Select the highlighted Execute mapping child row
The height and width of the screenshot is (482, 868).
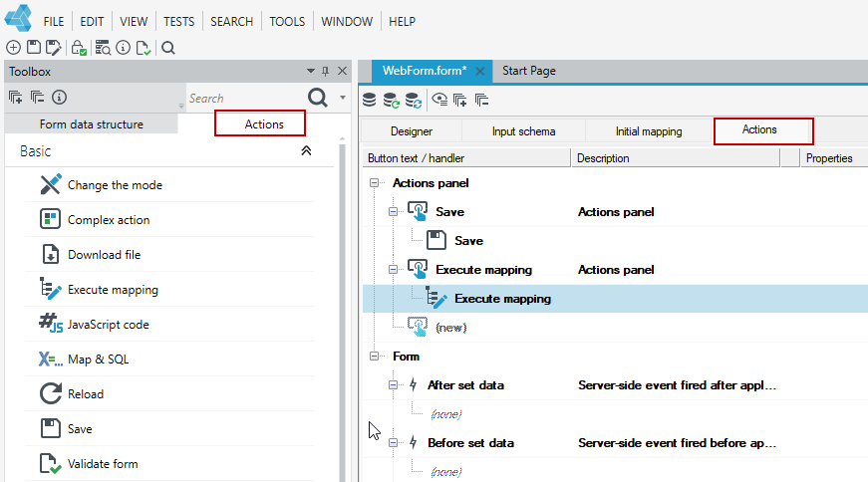[x=615, y=299]
